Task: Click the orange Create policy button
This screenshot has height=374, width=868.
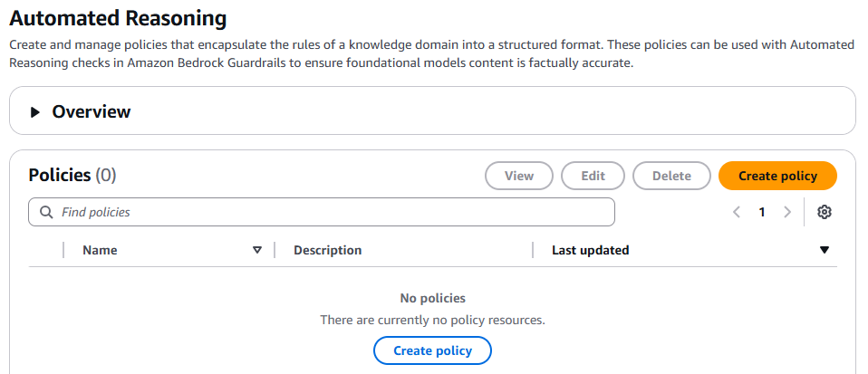Action: tap(777, 176)
